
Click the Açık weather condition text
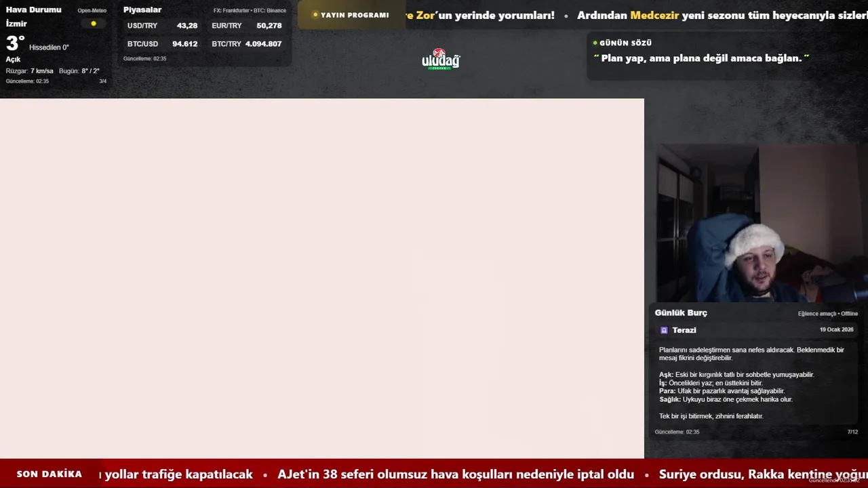point(13,60)
